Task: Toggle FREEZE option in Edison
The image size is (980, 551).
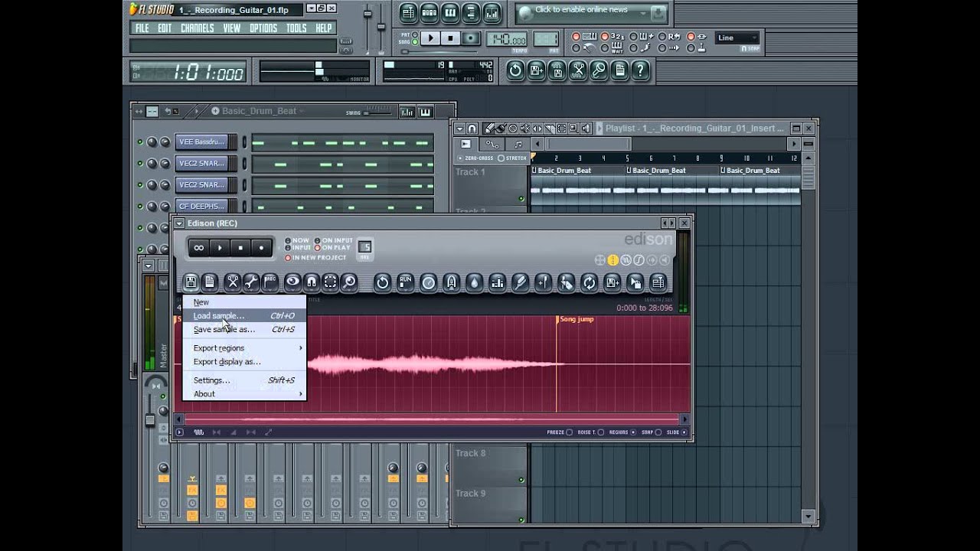Action: tap(560, 432)
